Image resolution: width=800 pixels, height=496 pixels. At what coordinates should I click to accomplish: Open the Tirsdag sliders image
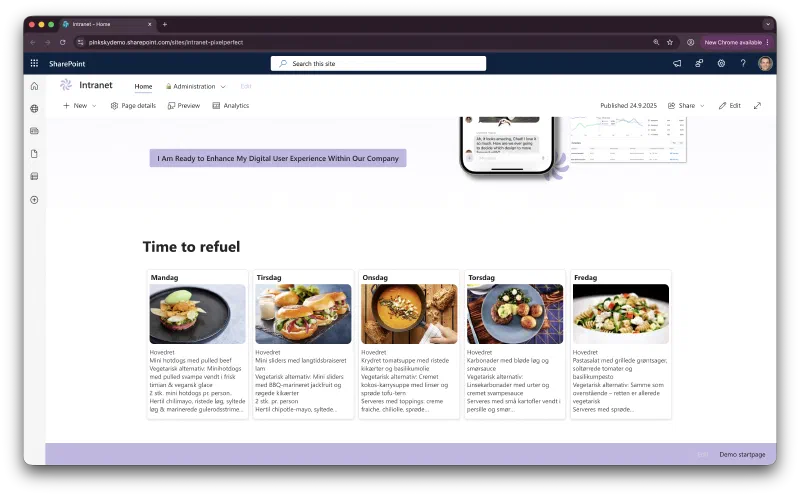tap(303, 314)
